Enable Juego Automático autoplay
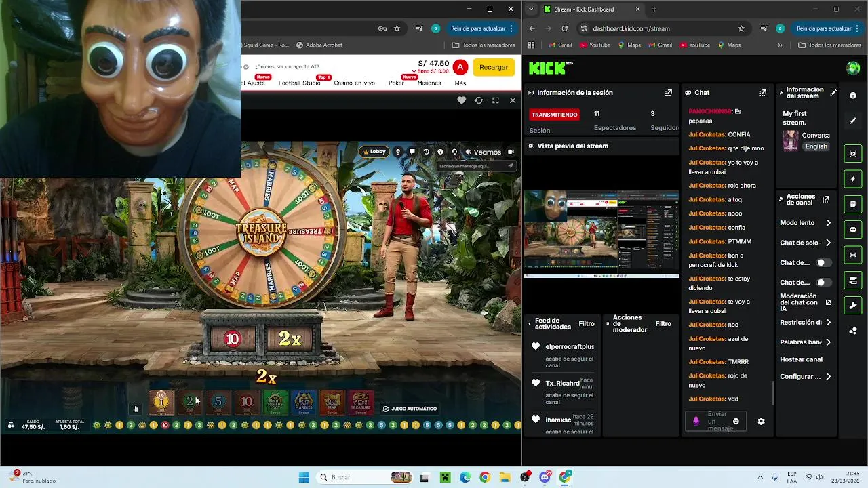Image resolution: width=868 pixels, height=488 pixels. [x=410, y=409]
